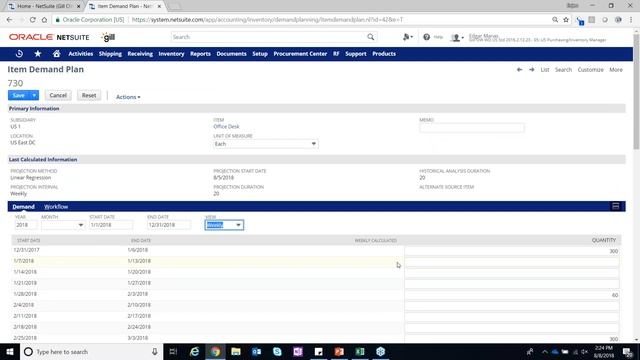Click the browser address bar URL
This screenshot has height=360, width=640.
pyautogui.click(x=267, y=20)
